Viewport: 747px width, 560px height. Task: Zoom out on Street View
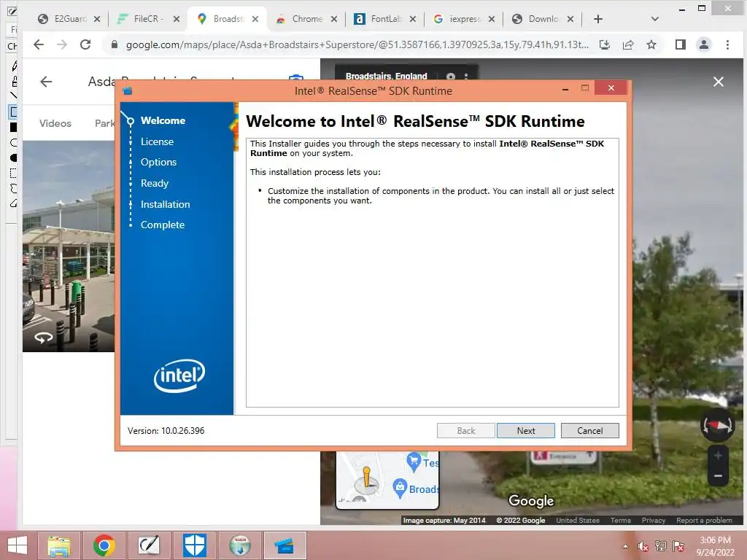pyautogui.click(x=718, y=475)
